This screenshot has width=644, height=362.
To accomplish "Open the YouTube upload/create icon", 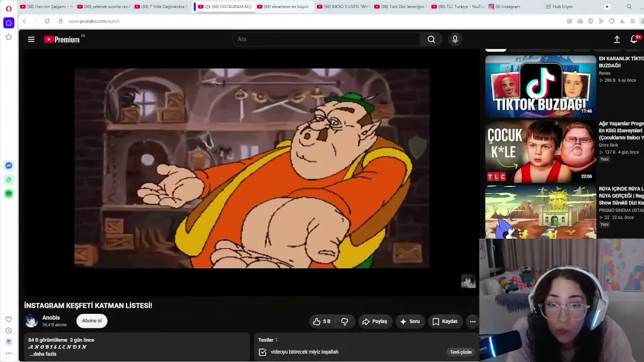I will click(617, 39).
